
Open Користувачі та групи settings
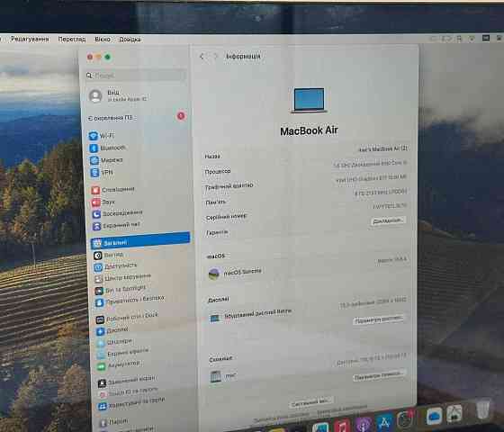point(131,403)
